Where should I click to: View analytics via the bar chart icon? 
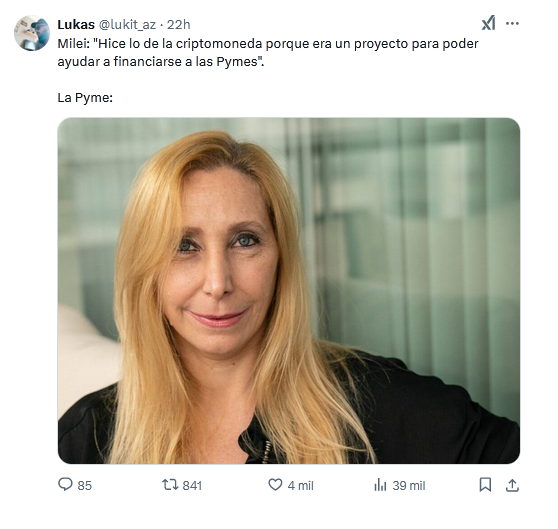[380, 485]
